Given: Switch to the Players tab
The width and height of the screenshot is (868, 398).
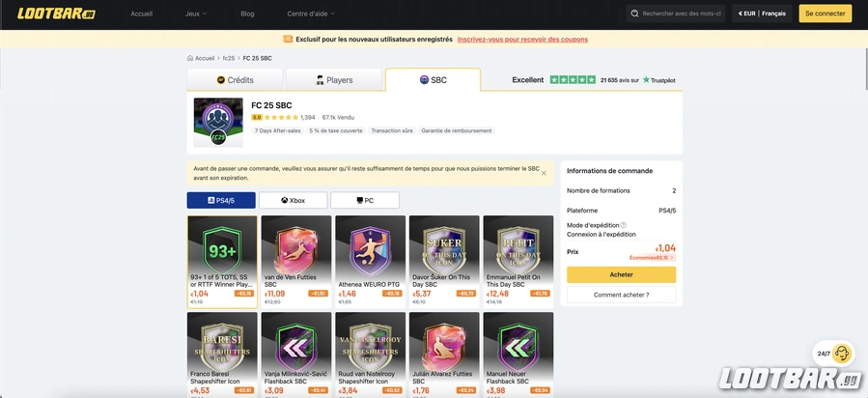Looking at the screenshot, I should pos(334,80).
